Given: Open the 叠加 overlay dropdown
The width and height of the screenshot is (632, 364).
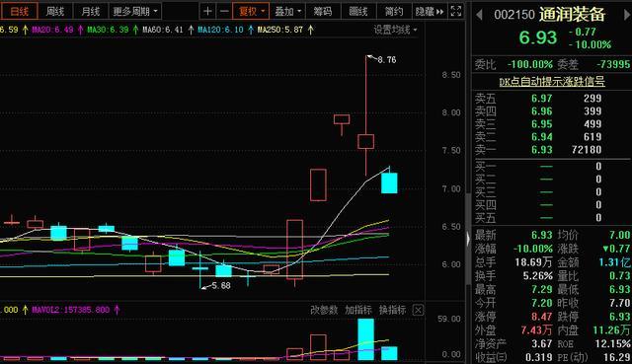Looking at the screenshot, I should point(287,11).
